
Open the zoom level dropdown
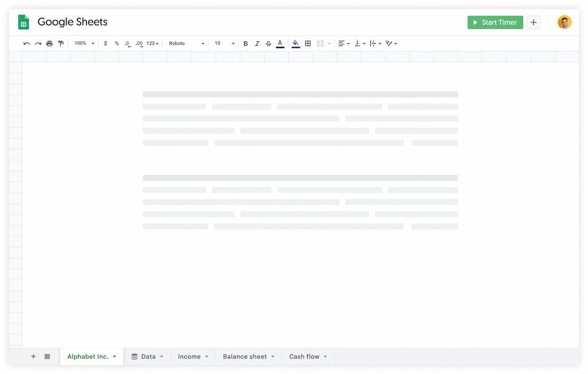[x=83, y=43]
